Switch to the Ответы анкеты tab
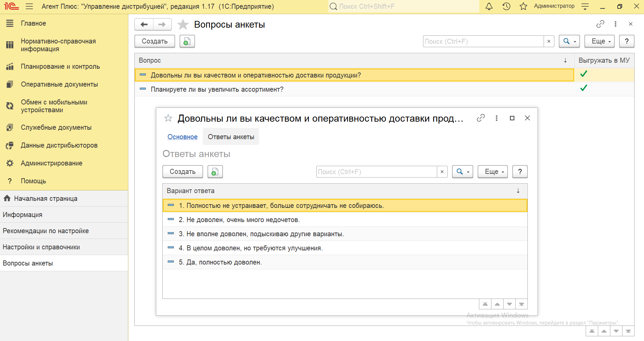 (231, 137)
